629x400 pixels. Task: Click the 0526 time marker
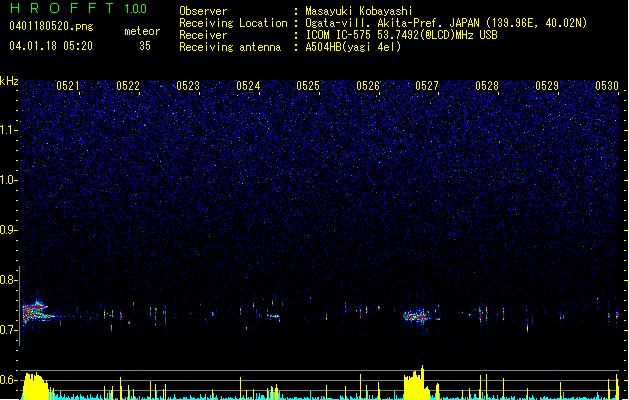(367, 86)
